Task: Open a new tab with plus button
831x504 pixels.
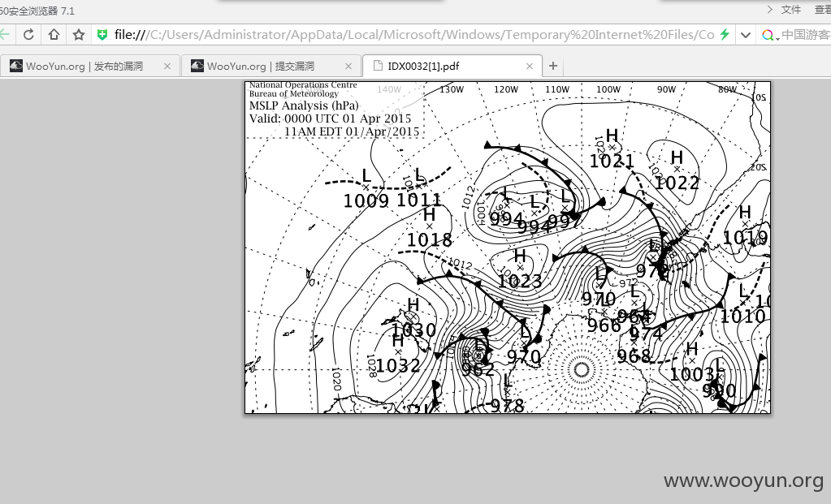Action: pyautogui.click(x=552, y=66)
